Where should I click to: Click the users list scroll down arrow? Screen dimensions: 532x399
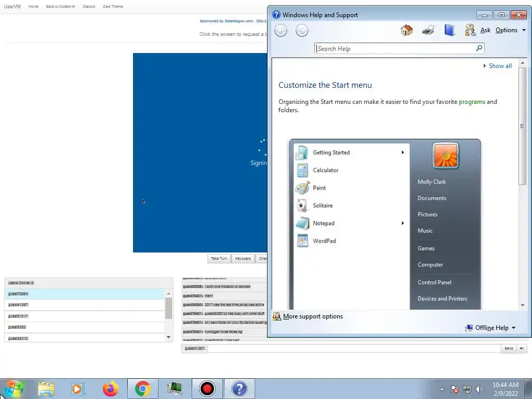(x=169, y=337)
